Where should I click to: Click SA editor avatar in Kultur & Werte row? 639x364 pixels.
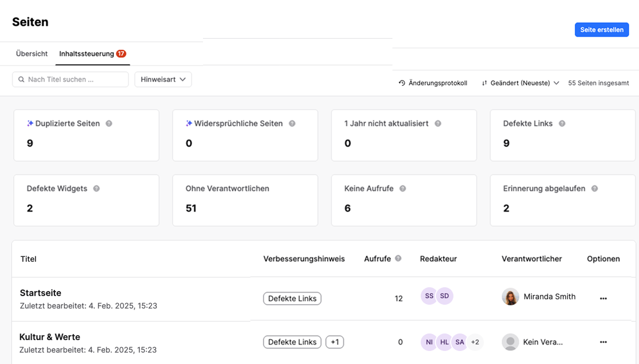[460, 342]
